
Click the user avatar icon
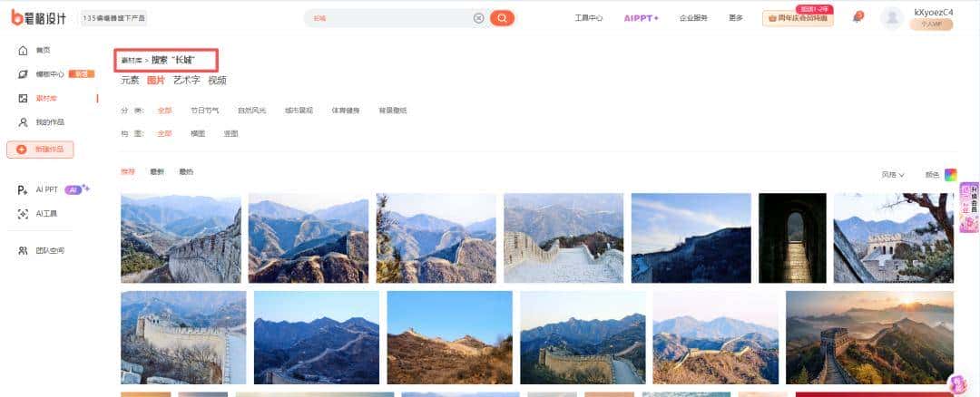pos(892,18)
